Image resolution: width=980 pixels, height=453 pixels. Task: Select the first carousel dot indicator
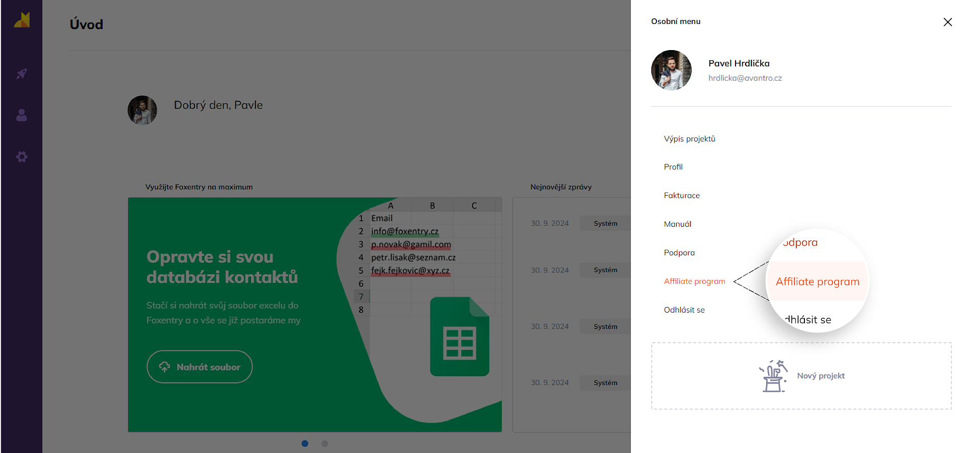pos(305,443)
